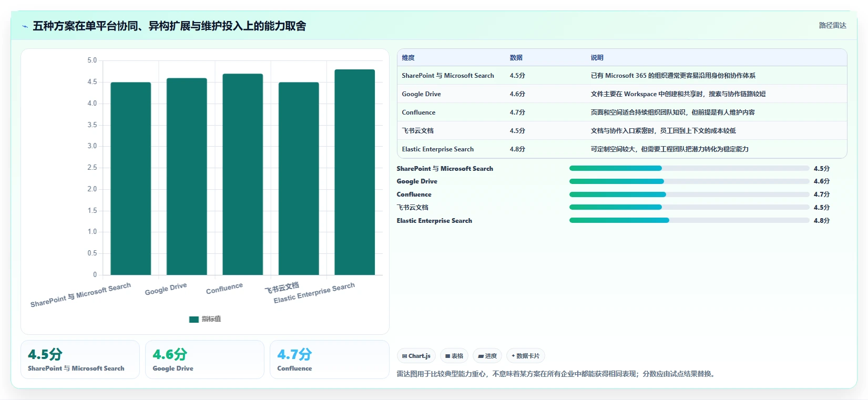
Task: Click the SharePoint progress bar showing 4.5分
Action: point(689,168)
